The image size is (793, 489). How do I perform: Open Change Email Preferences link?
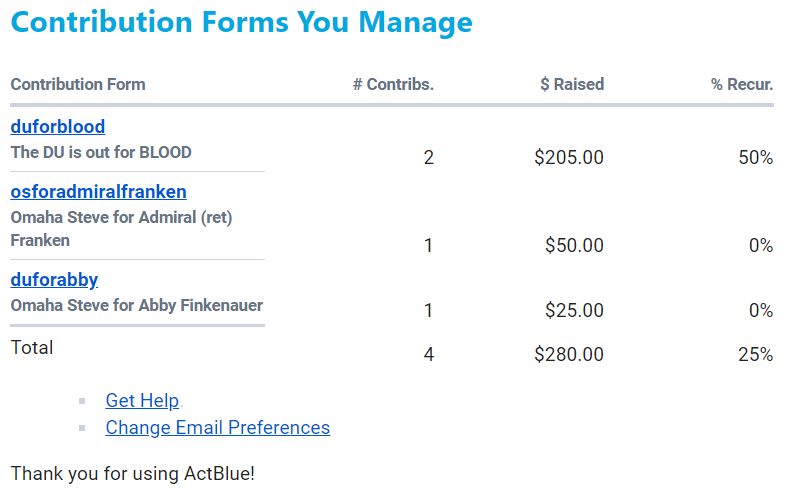click(x=217, y=428)
